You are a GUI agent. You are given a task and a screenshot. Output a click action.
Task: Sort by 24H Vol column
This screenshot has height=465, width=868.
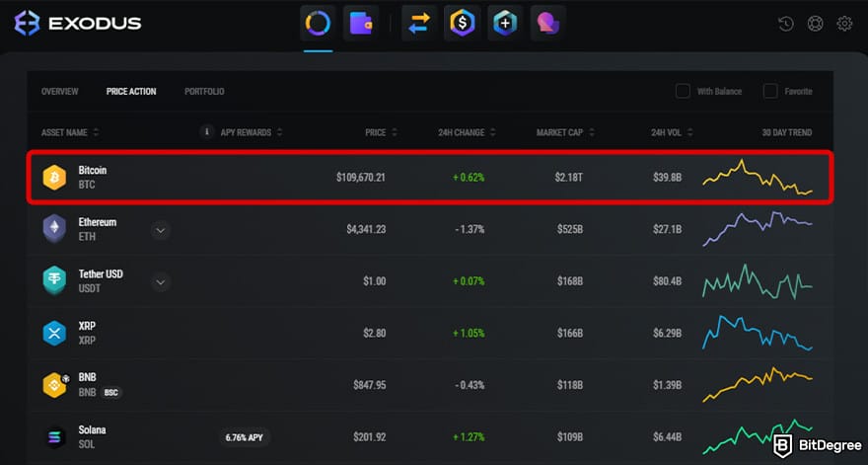coord(672,132)
